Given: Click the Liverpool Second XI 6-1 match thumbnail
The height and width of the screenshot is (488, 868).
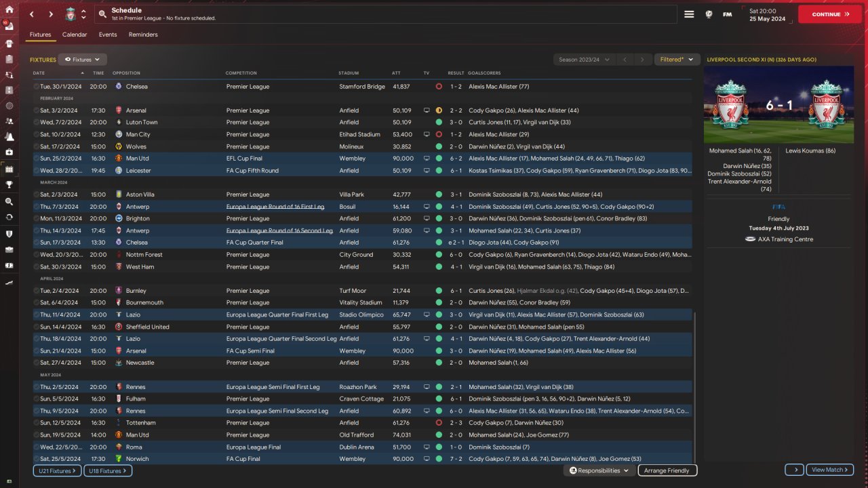Looking at the screenshot, I should [x=778, y=106].
